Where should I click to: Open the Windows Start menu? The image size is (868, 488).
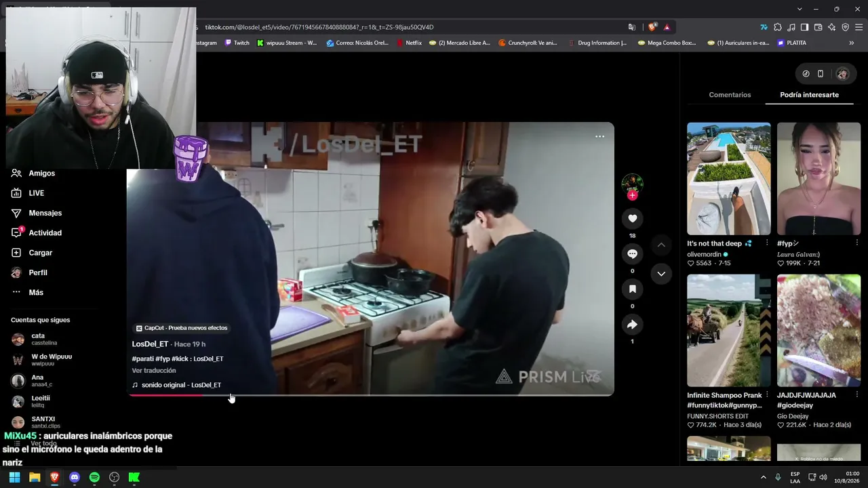pos(14,477)
